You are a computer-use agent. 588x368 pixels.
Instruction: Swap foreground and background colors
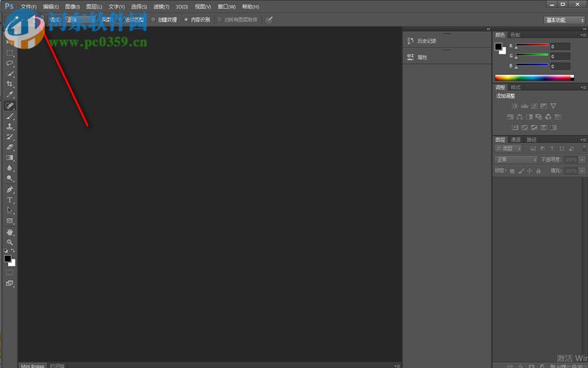pos(13,250)
